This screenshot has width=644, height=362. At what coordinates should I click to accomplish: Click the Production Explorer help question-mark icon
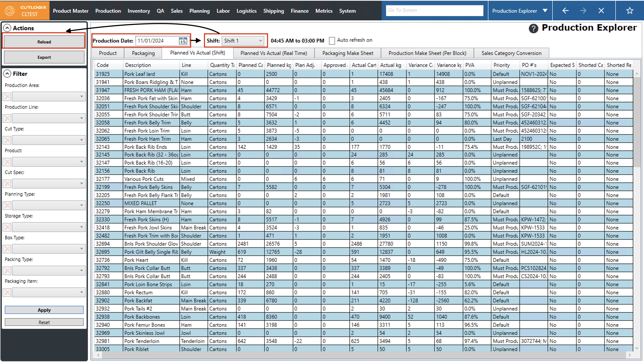[x=533, y=29]
